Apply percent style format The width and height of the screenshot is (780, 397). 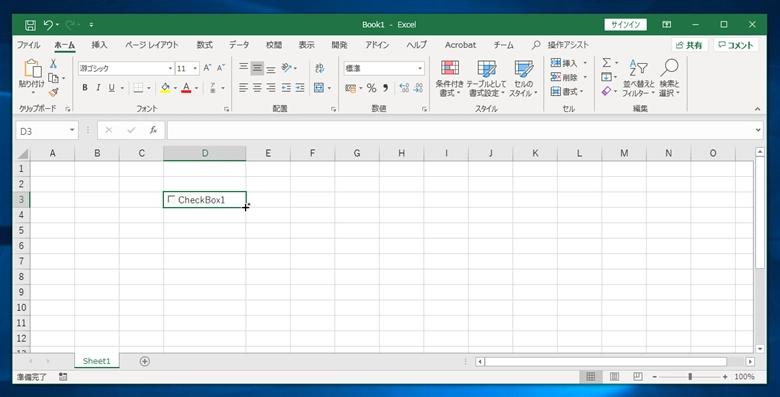tap(372, 88)
